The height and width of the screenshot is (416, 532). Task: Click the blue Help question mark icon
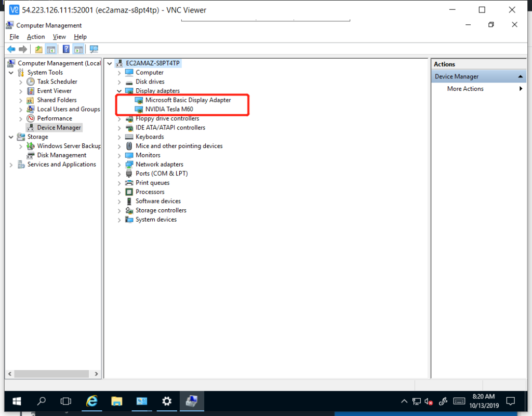tap(66, 49)
